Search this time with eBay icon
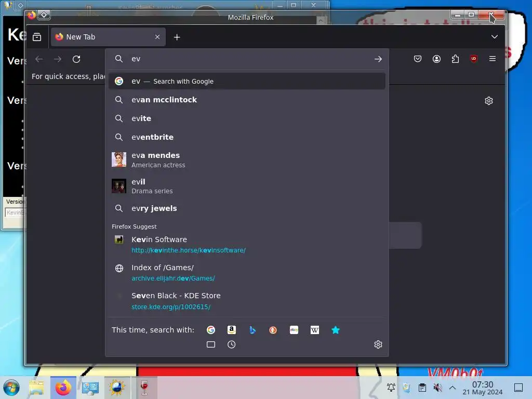 pos(294,330)
